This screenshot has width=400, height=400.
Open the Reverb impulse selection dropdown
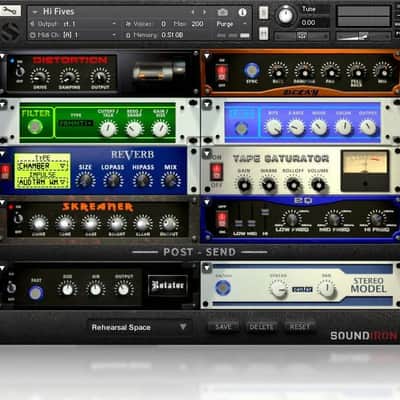coord(42,182)
